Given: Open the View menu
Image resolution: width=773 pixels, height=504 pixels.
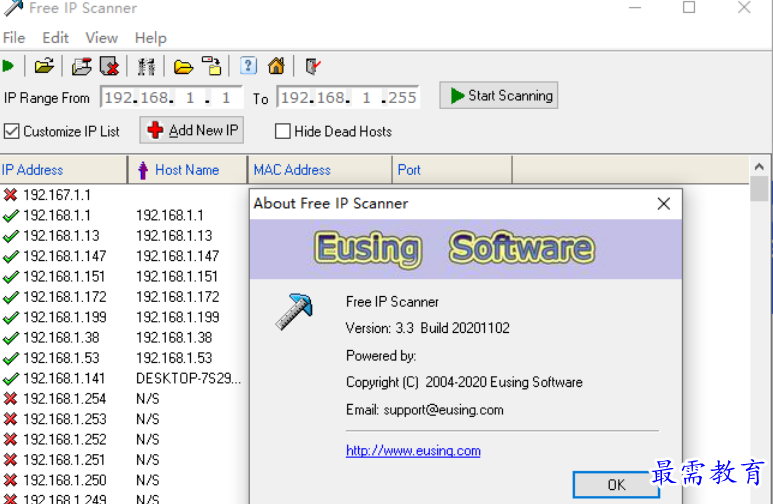Looking at the screenshot, I should coord(102,37).
